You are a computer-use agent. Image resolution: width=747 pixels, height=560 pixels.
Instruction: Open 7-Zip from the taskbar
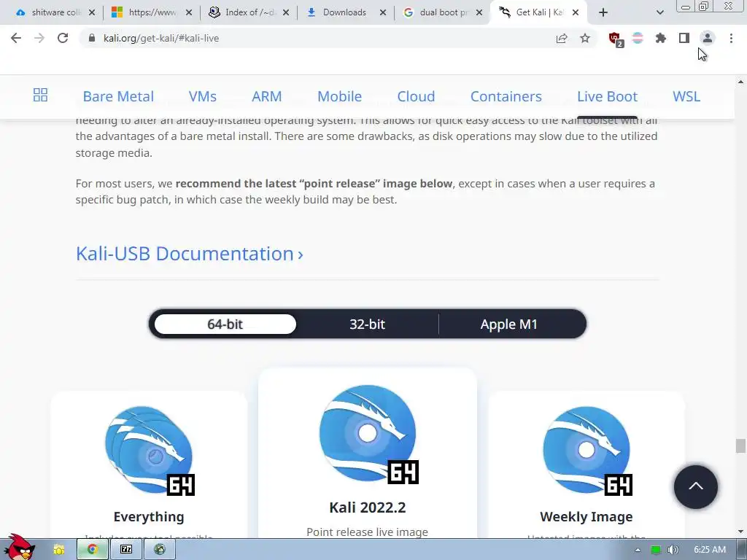[126, 550]
